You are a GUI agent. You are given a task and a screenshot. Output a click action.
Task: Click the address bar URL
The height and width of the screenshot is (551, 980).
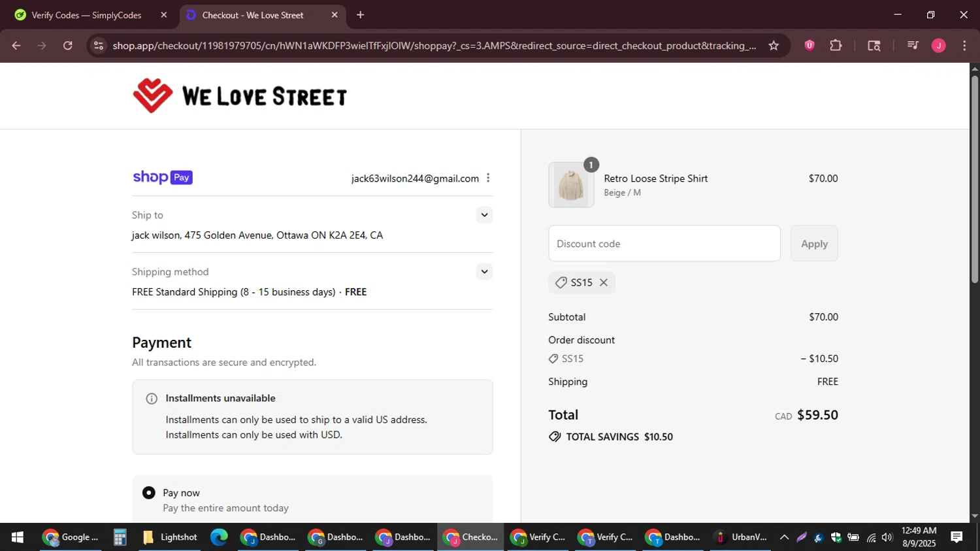click(x=434, y=46)
